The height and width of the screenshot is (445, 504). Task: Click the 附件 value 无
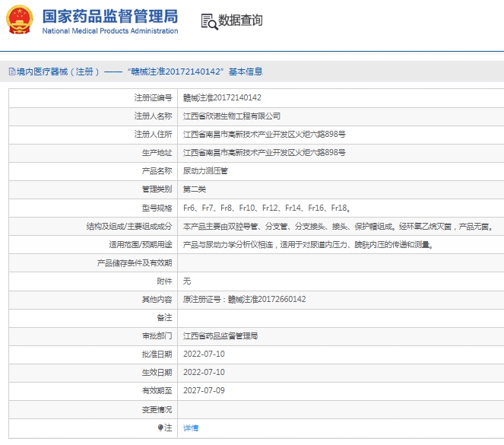point(187,281)
